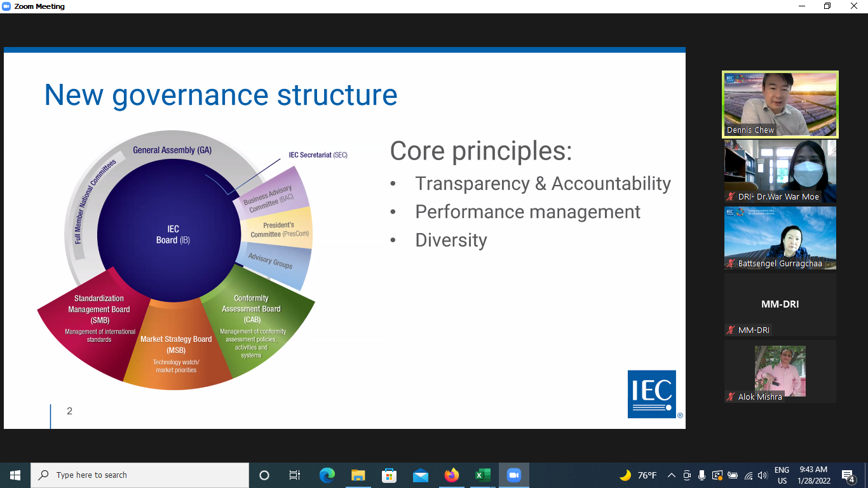Select the MM-DRI participant tile

point(780,304)
